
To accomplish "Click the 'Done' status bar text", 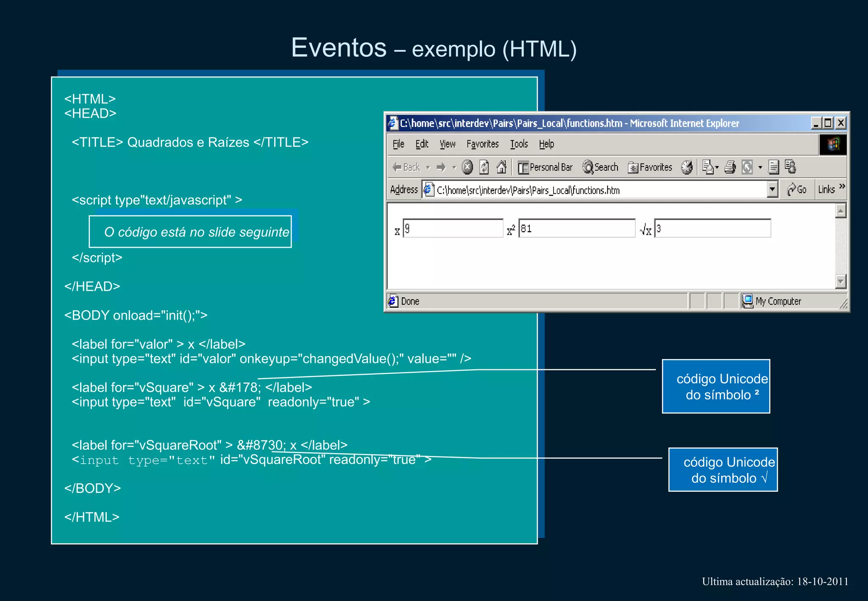I will [410, 301].
